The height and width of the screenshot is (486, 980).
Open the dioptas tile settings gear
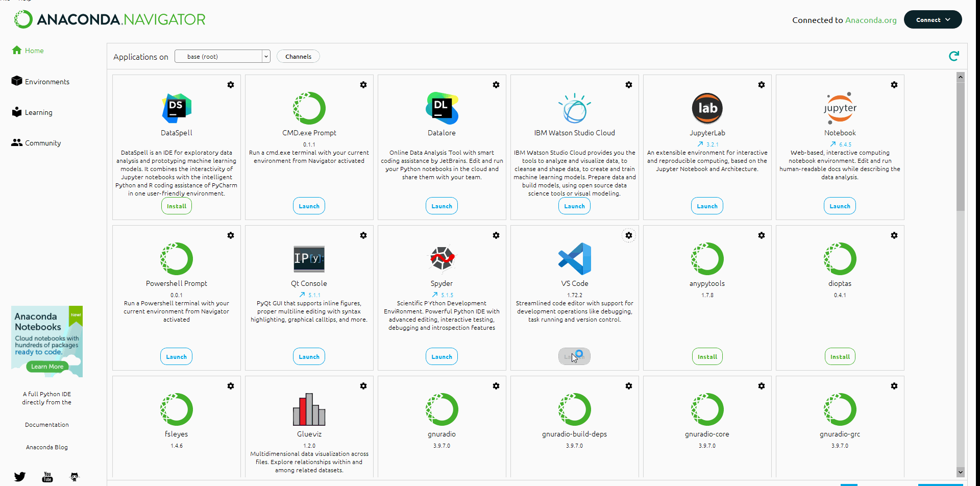tap(894, 235)
